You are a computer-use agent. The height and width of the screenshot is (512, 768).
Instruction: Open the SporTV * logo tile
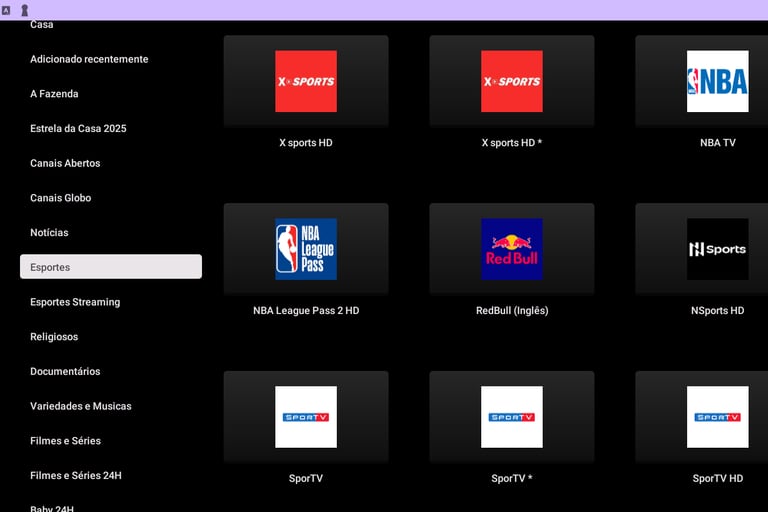tap(512, 417)
